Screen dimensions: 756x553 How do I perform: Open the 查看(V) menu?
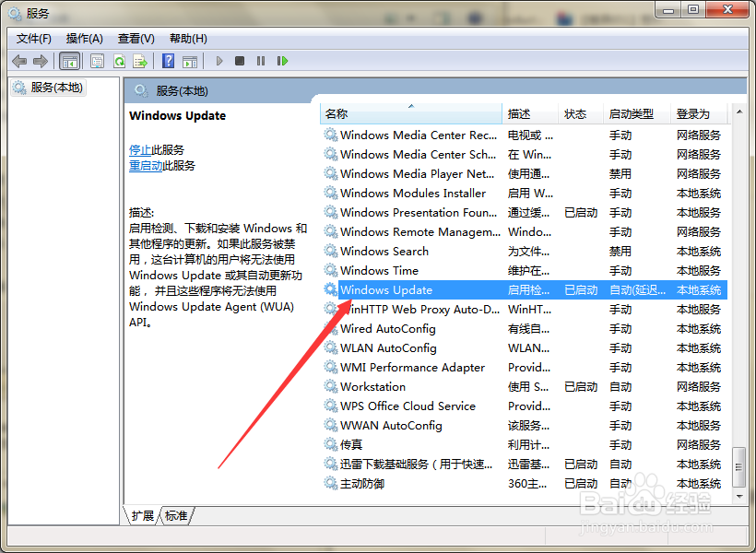pyautogui.click(x=136, y=39)
